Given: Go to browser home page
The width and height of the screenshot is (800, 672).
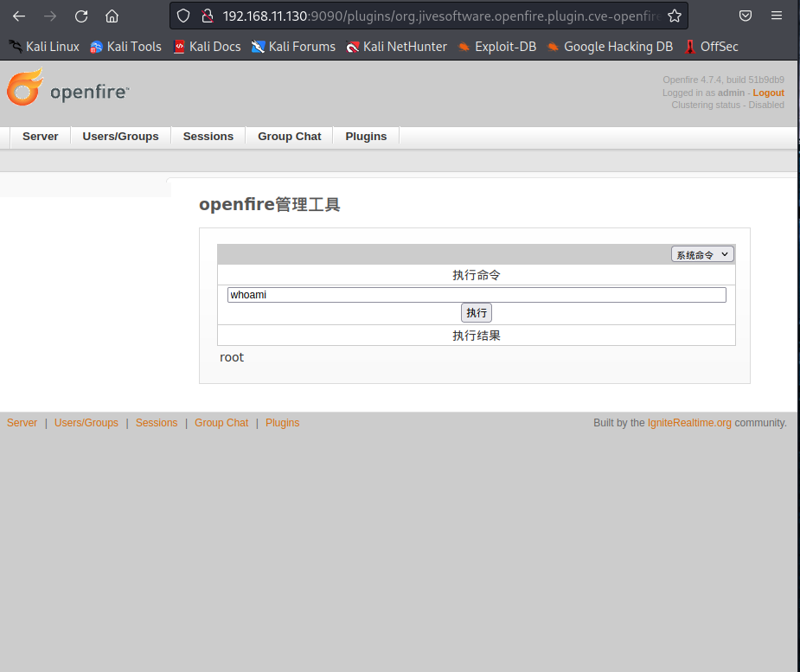Looking at the screenshot, I should (112, 16).
